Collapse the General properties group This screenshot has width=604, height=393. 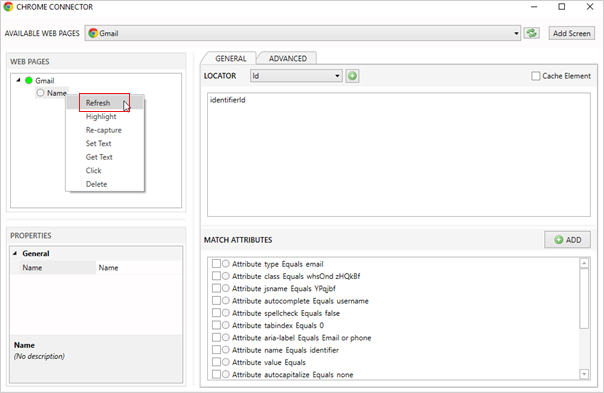[x=15, y=253]
